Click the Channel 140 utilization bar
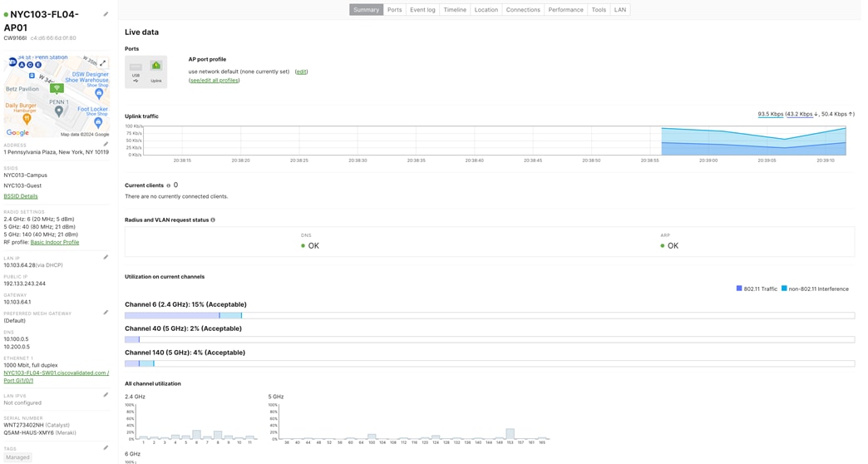The width and height of the screenshot is (868, 464). pyautogui.click(x=490, y=363)
